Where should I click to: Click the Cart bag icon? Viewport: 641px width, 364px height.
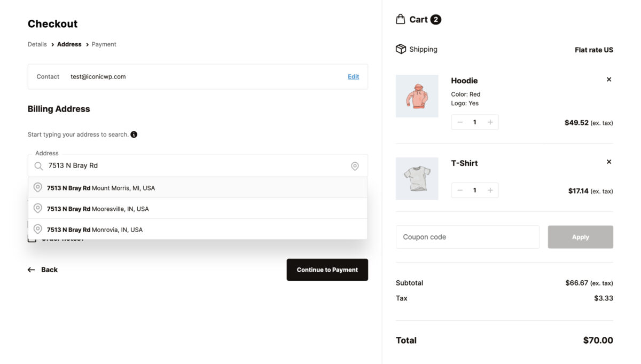click(x=400, y=19)
